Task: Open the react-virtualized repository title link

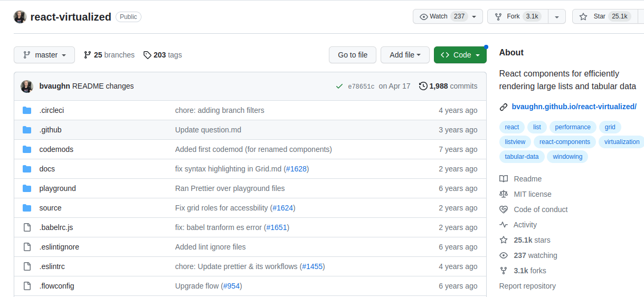Action: (x=71, y=17)
